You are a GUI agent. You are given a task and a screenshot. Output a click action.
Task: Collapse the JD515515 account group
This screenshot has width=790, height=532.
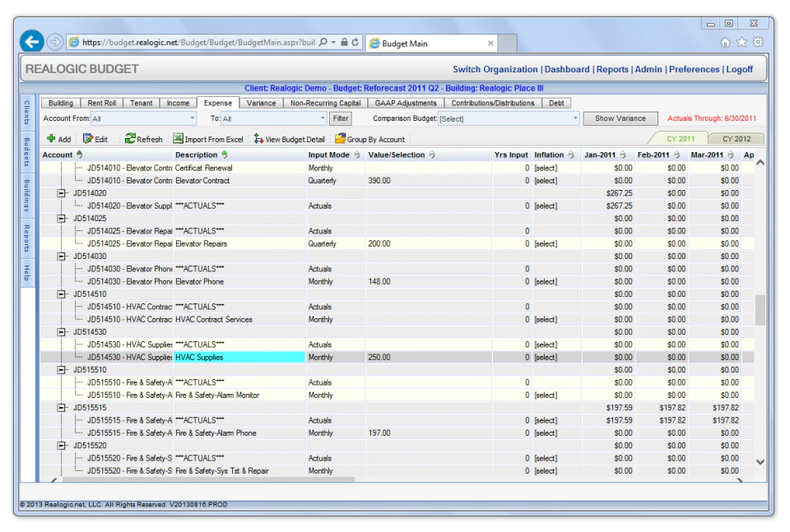61,407
